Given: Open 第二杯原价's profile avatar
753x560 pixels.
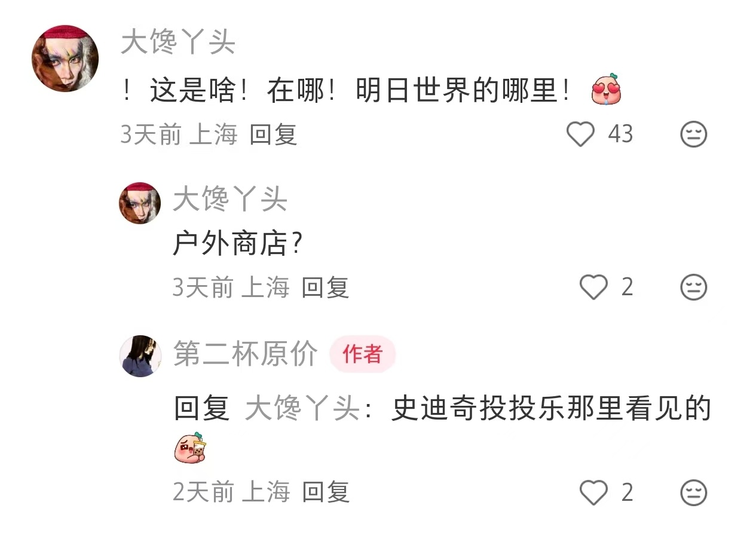Looking at the screenshot, I should coord(141,356).
